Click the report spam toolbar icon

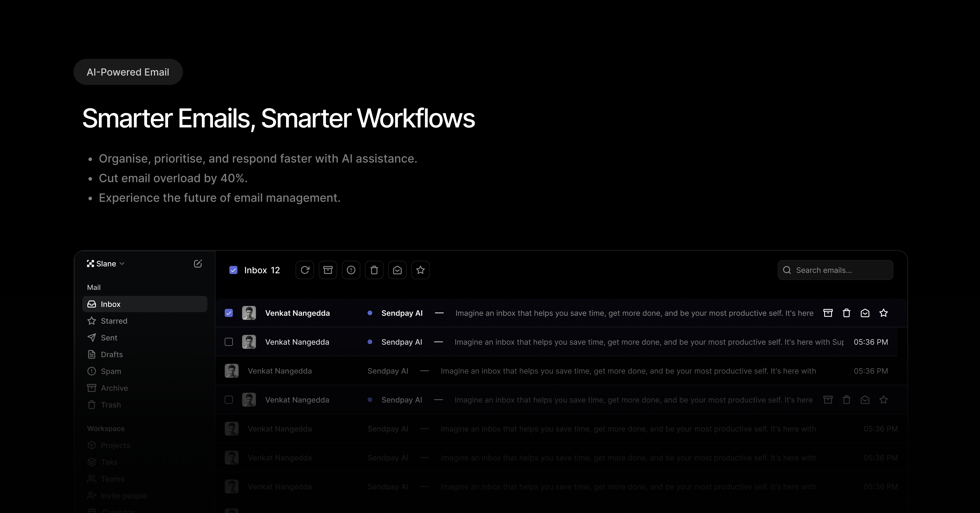coord(351,270)
